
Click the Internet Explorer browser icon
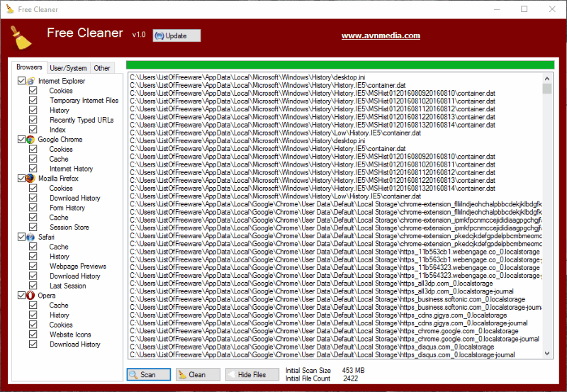coord(30,81)
